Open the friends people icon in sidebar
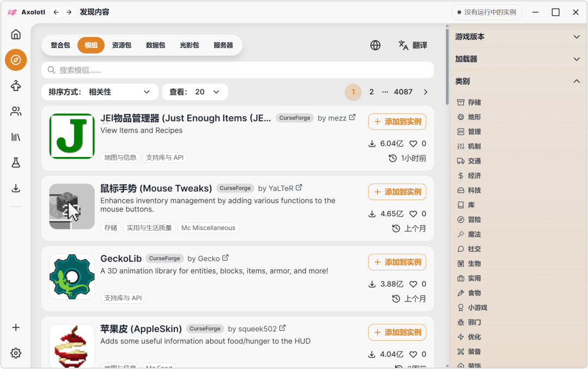This screenshot has height=369, width=588. tap(16, 112)
